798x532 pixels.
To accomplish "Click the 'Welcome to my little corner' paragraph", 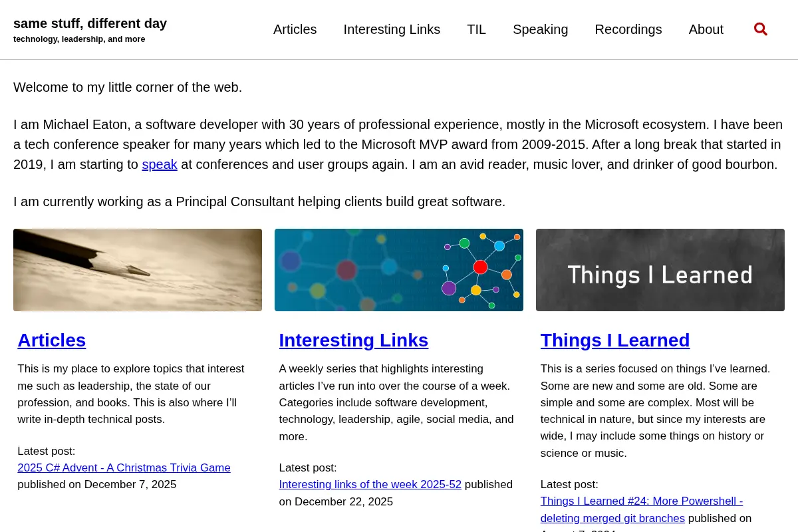I will [x=128, y=87].
